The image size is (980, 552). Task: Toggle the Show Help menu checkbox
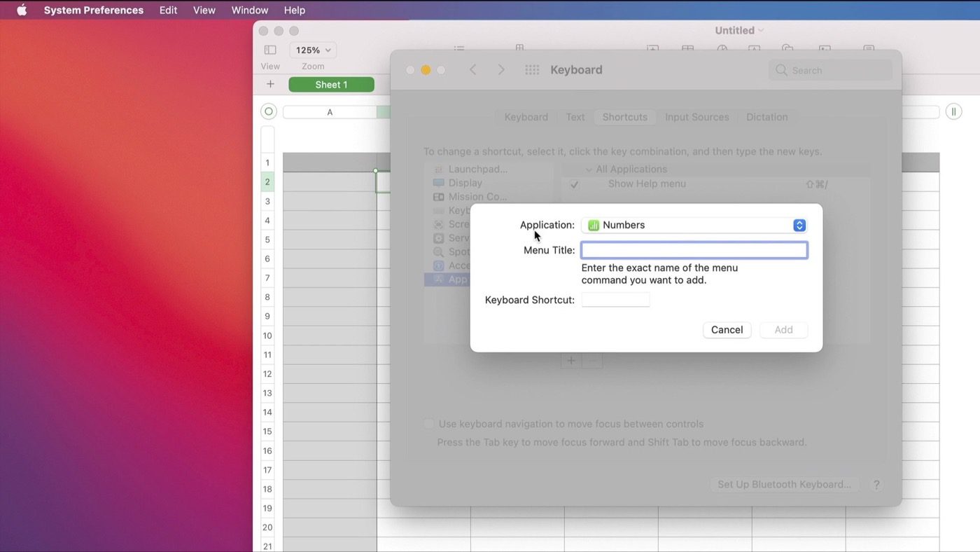[574, 184]
